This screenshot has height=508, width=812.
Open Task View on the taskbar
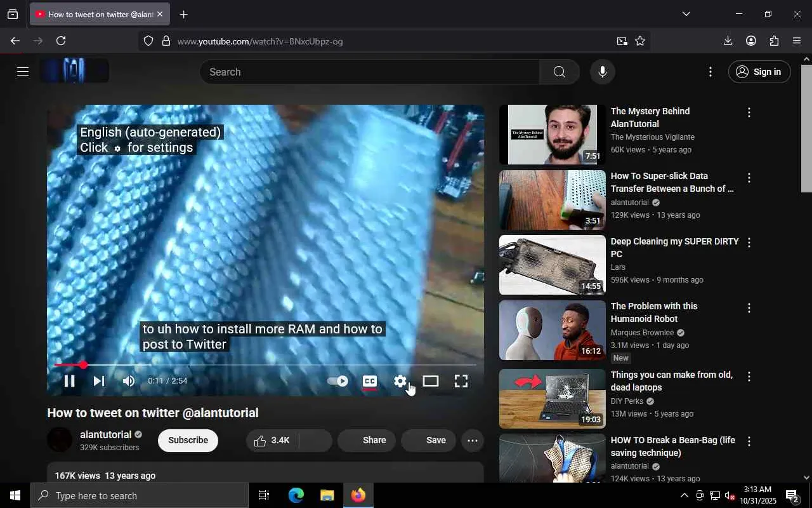tap(264, 495)
